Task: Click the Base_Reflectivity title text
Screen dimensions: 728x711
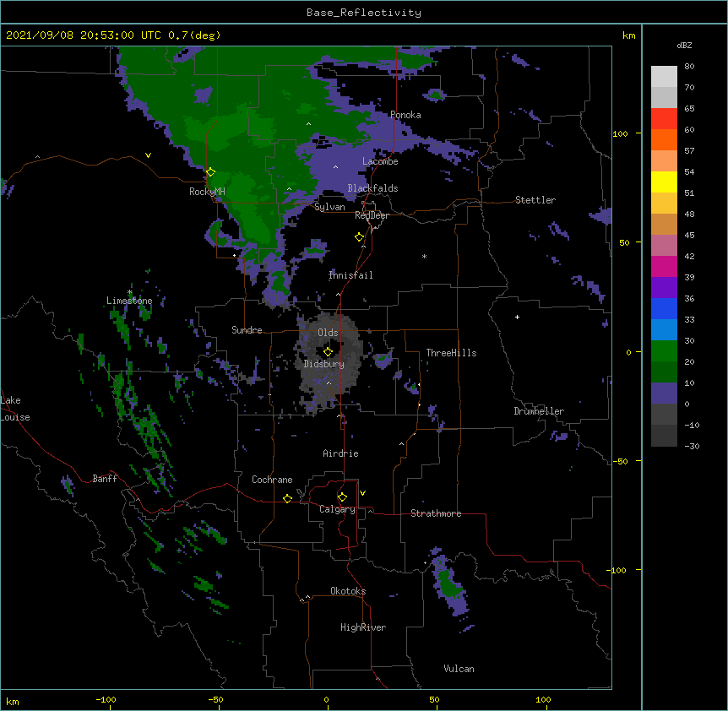Action: click(x=364, y=13)
